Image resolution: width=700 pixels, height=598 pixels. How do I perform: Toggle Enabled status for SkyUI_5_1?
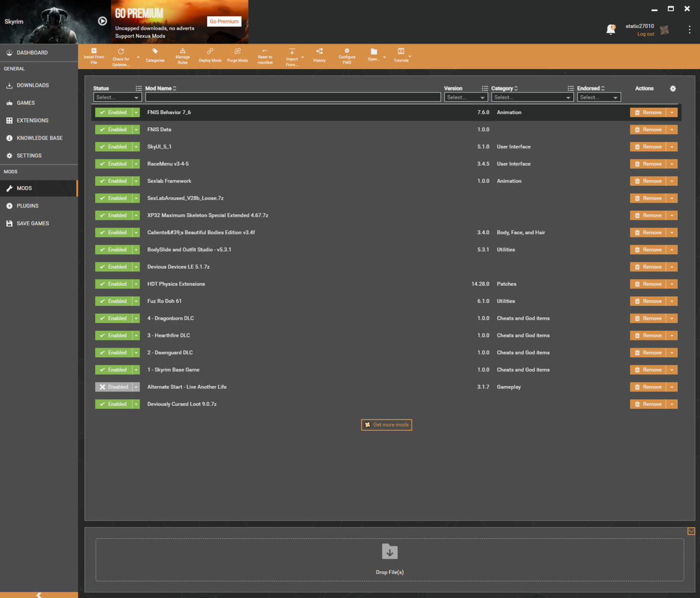click(x=114, y=147)
